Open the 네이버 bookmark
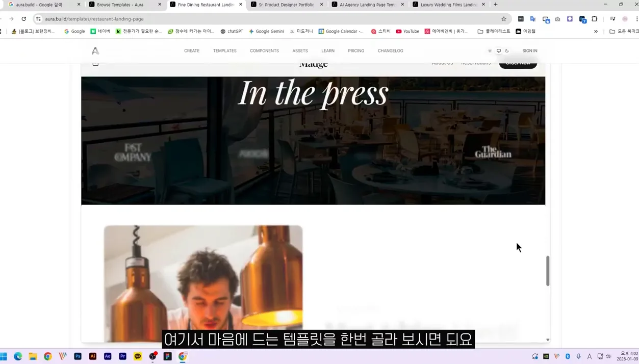Screen dimensions: 639x364 (100, 31)
